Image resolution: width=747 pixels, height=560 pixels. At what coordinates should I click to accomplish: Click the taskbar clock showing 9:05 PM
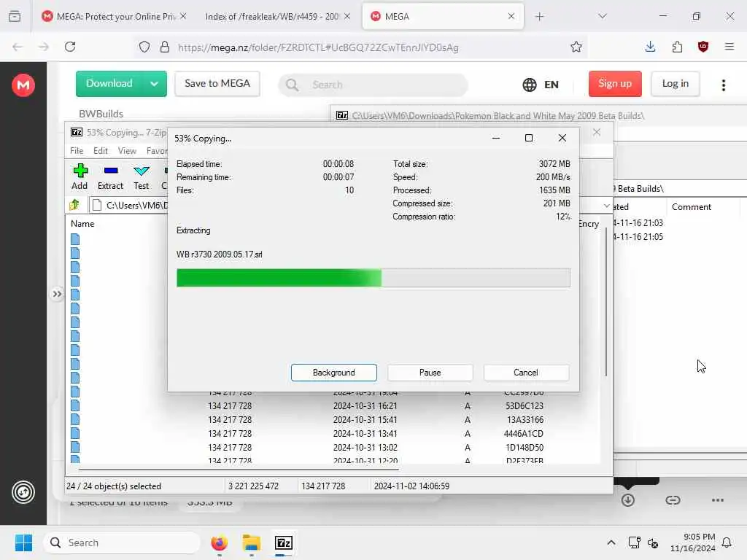(x=693, y=542)
